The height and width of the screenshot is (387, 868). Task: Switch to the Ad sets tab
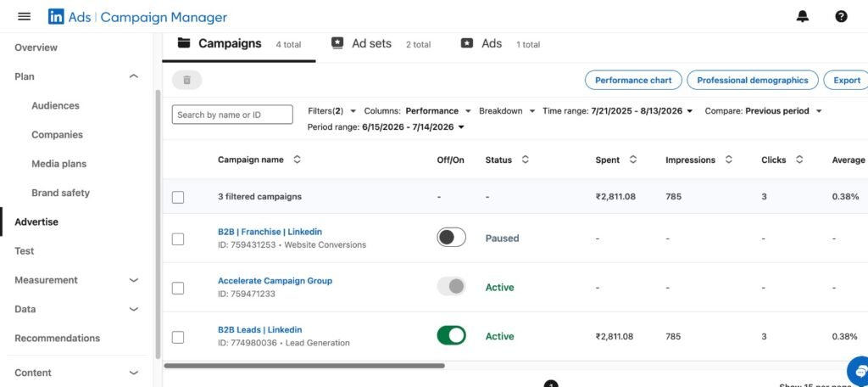[x=381, y=44]
